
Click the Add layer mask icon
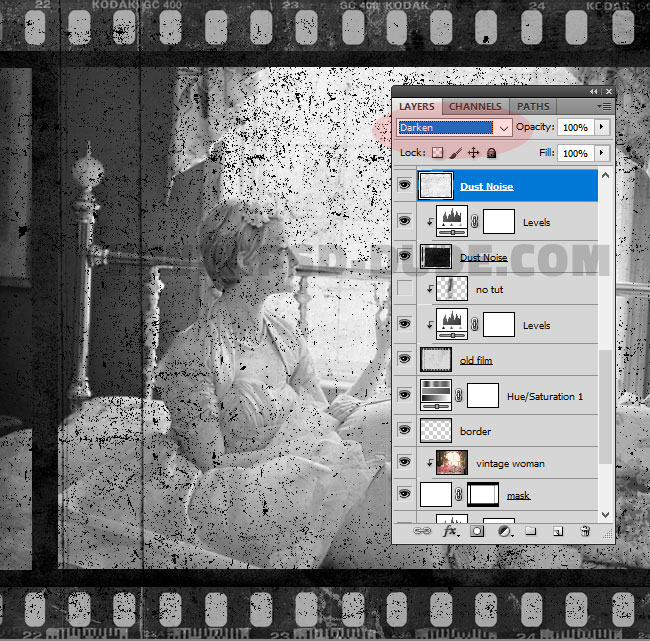(x=477, y=531)
